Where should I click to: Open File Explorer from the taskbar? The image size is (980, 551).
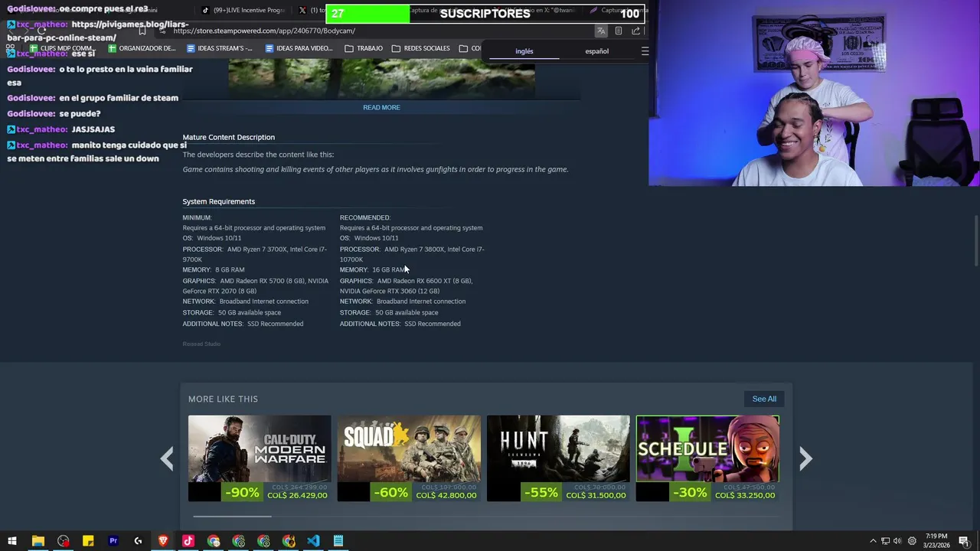coord(38,541)
